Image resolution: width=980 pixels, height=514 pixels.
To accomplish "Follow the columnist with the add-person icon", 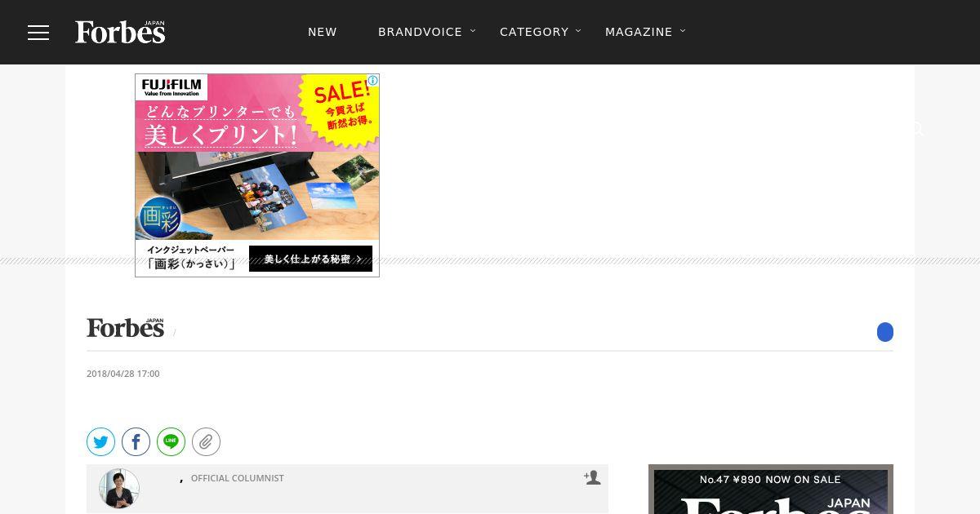I will [x=592, y=478].
